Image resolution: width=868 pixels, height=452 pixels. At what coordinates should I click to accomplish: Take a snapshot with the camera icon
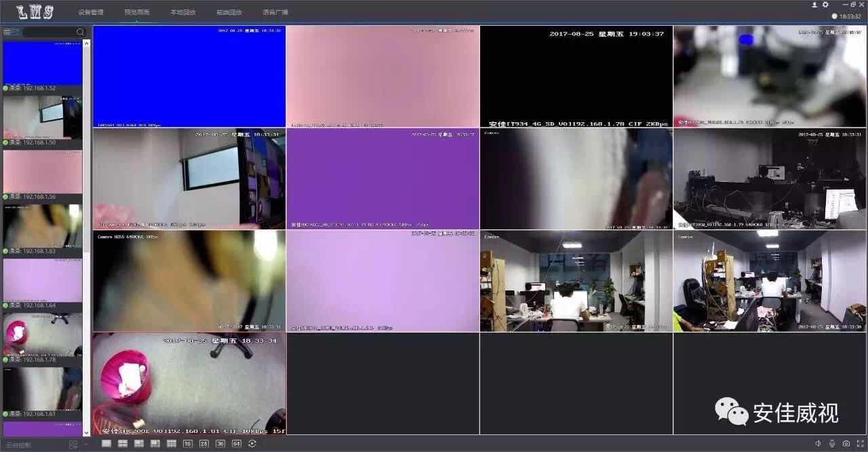(x=846, y=444)
